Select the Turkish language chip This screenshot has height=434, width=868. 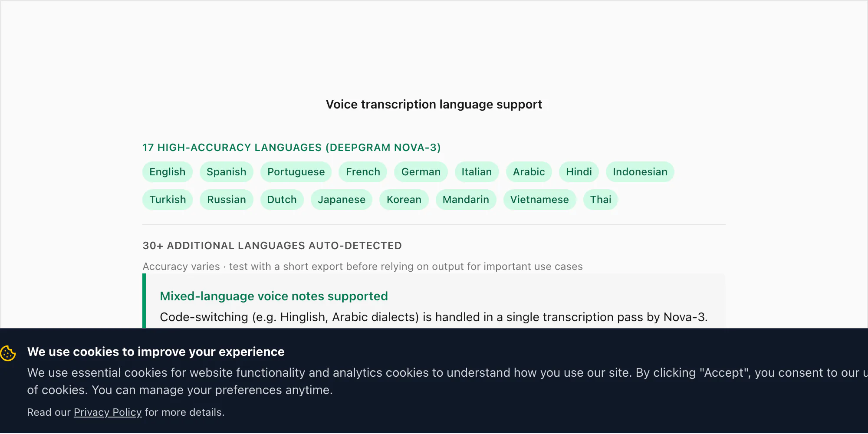coord(168,200)
